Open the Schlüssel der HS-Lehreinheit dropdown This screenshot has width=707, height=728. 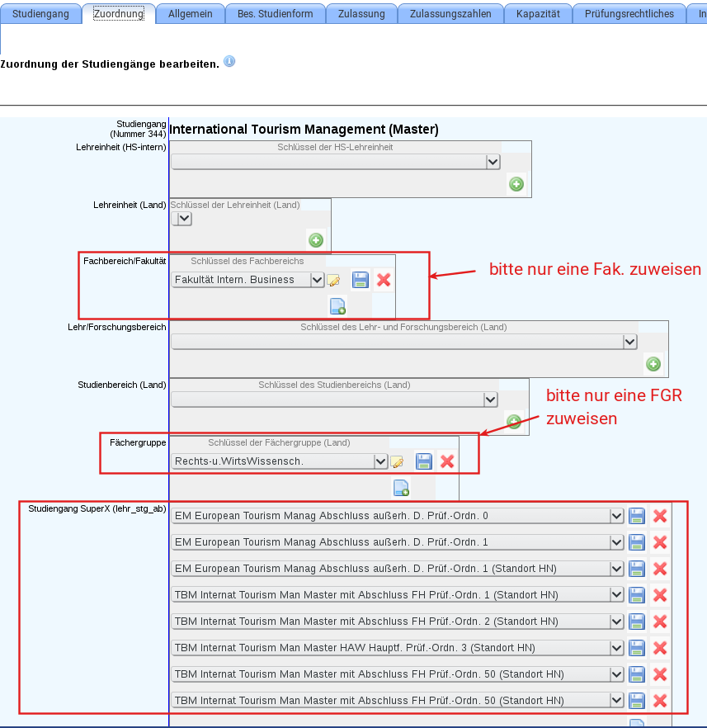click(336, 162)
